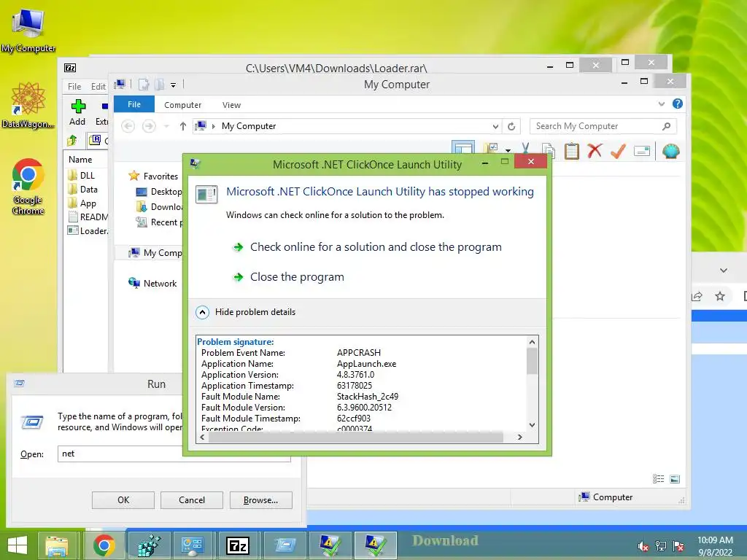Viewport: 747px width, 560px height.
Task: Click the muted volume icon in the tray
Action: pyautogui.click(x=643, y=546)
